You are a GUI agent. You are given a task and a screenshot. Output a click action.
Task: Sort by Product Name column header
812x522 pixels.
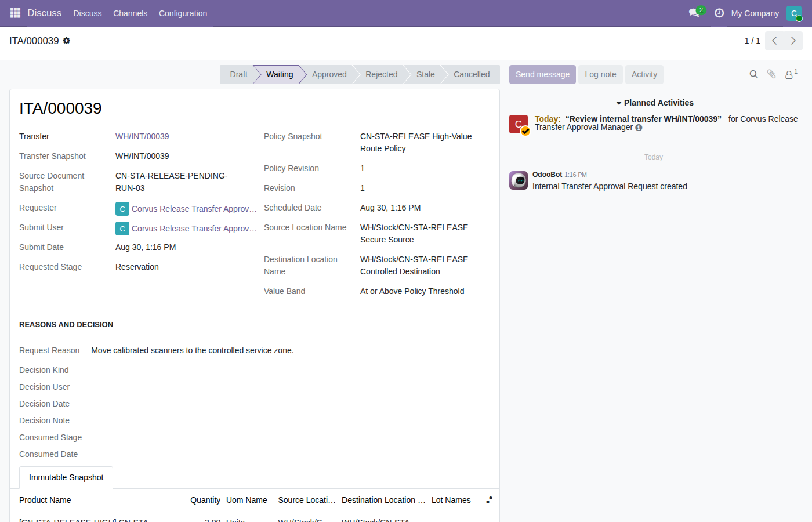click(45, 500)
